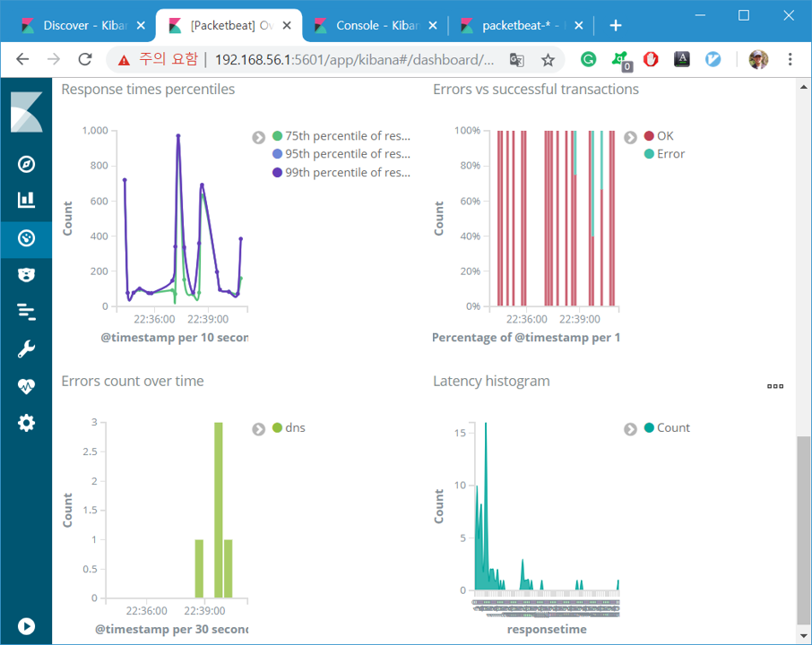812x645 pixels.
Task: Toggle the 75th percentile legend series
Action: (x=341, y=135)
